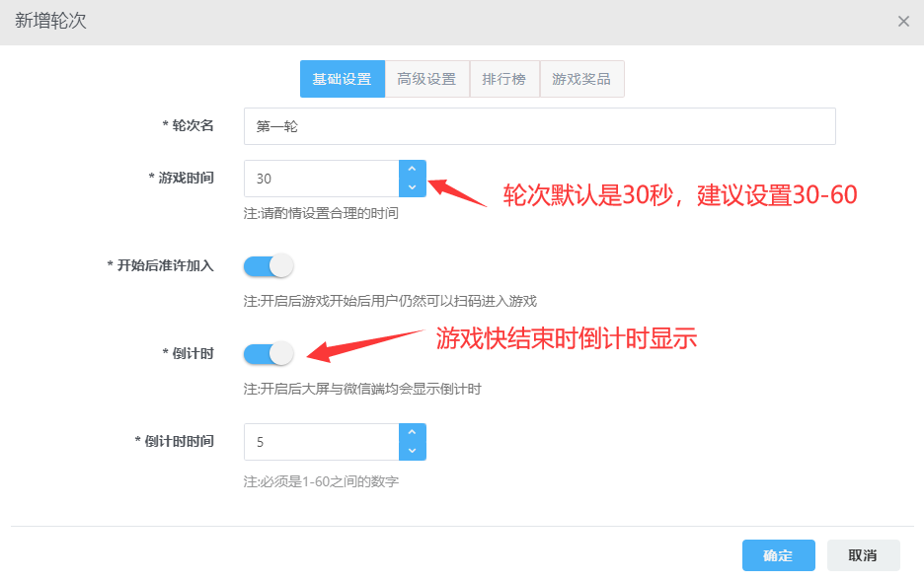Select the 基础设置 tab

(x=342, y=78)
